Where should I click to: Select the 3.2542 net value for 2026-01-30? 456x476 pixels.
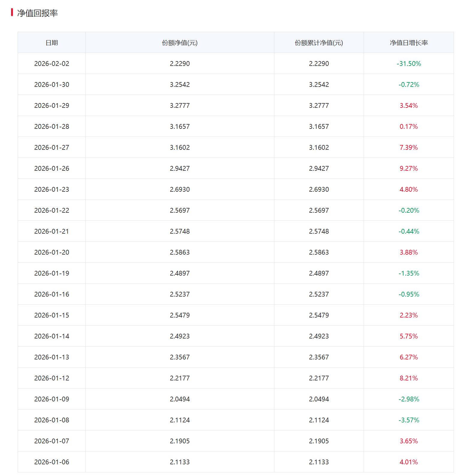[x=180, y=84]
